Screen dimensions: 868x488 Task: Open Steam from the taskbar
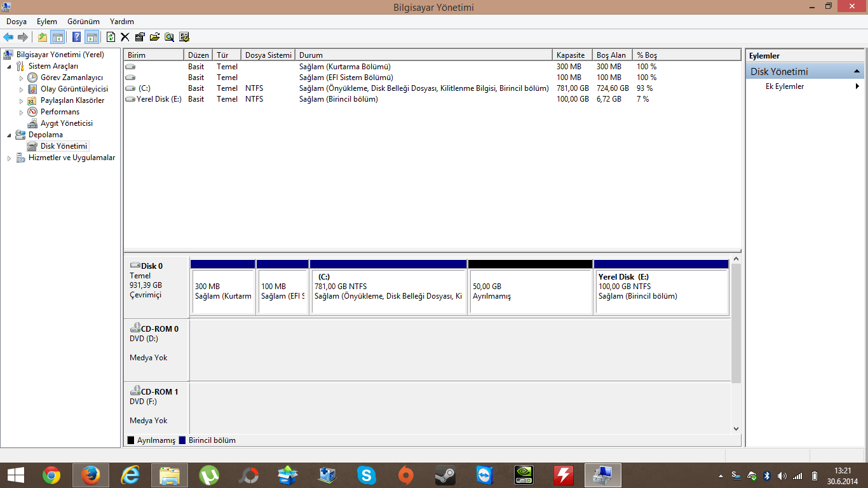tap(445, 475)
